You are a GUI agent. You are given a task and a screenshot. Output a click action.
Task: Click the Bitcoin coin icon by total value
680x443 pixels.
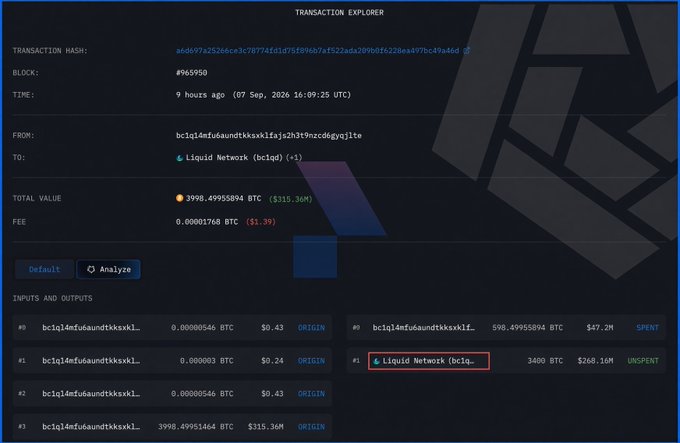click(180, 198)
